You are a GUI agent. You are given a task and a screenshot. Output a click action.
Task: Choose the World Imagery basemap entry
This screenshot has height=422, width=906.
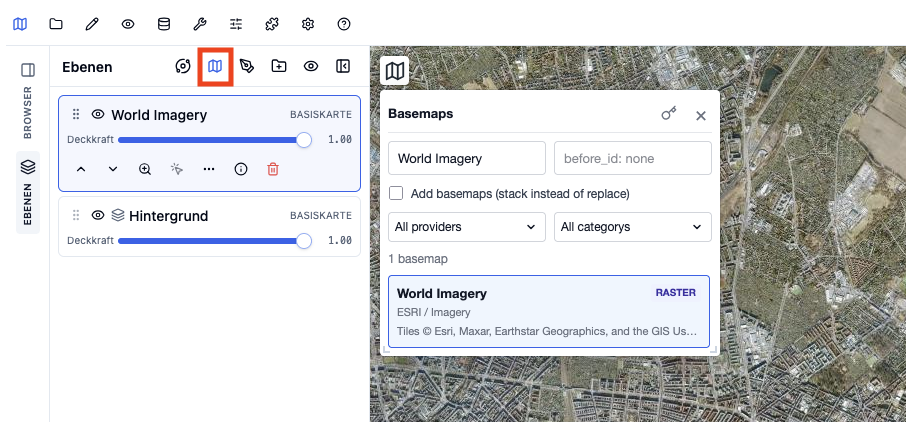click(549, 312)
